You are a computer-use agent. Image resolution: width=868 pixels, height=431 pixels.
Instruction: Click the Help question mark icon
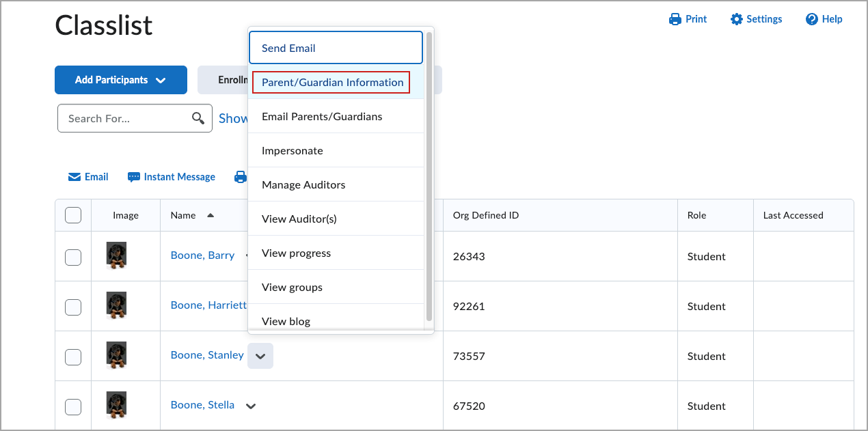[x=812, y=19]
